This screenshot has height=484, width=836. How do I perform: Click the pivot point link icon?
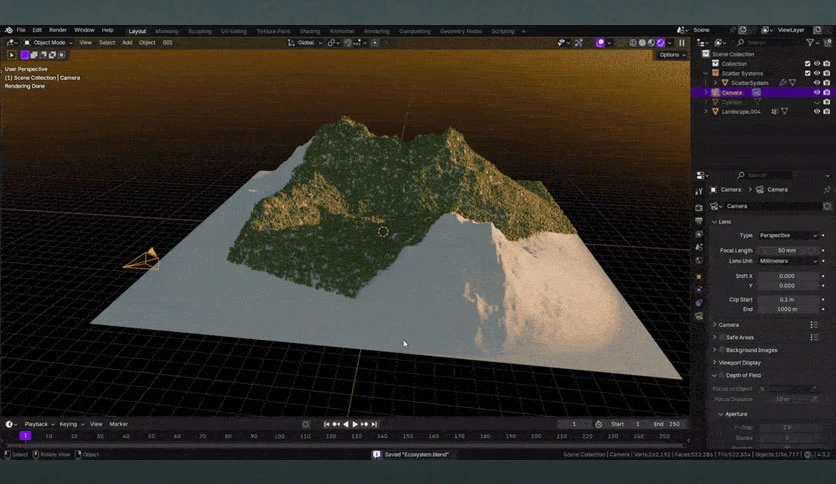331,43
